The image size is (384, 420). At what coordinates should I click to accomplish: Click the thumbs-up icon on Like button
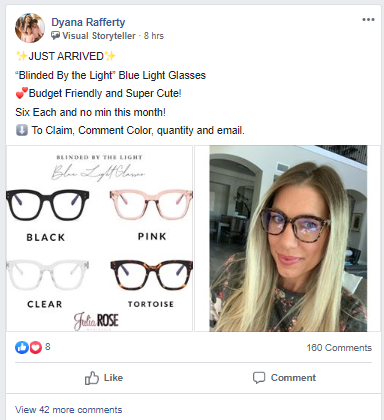(92, 378)
